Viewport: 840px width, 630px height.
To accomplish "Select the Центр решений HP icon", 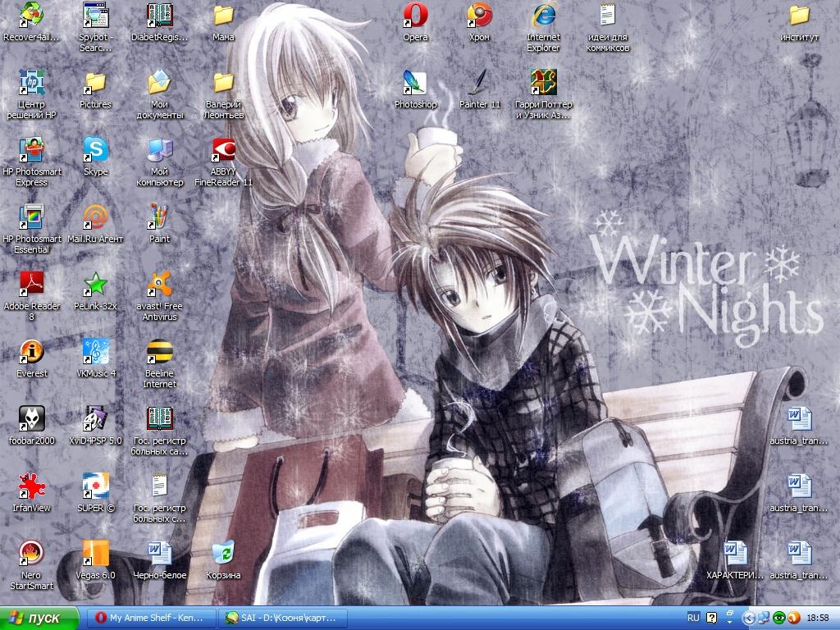I will pyautogui.click(x=31, y=95).
